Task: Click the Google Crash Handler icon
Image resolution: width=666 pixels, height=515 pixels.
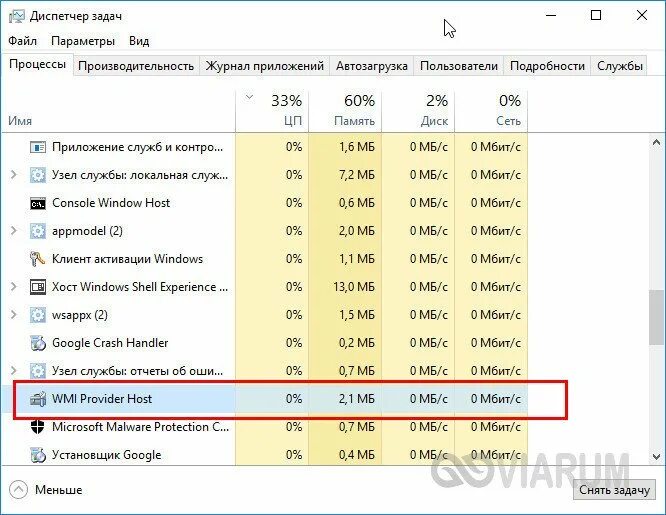Action: [x=37, y=343]
